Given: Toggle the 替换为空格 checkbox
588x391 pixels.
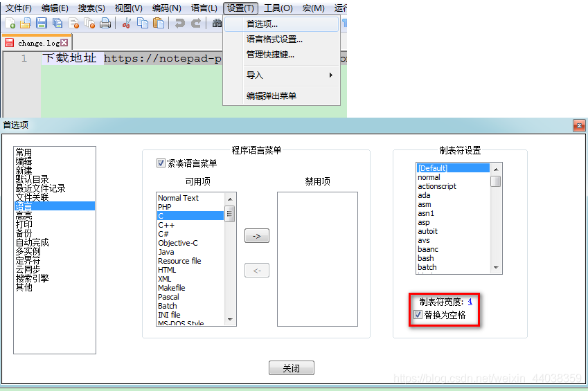Looking at the screenshot, I should 418,314.
